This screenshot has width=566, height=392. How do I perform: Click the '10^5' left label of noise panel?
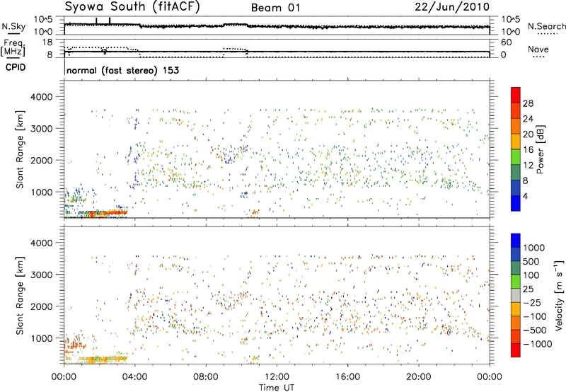[43, 20]
